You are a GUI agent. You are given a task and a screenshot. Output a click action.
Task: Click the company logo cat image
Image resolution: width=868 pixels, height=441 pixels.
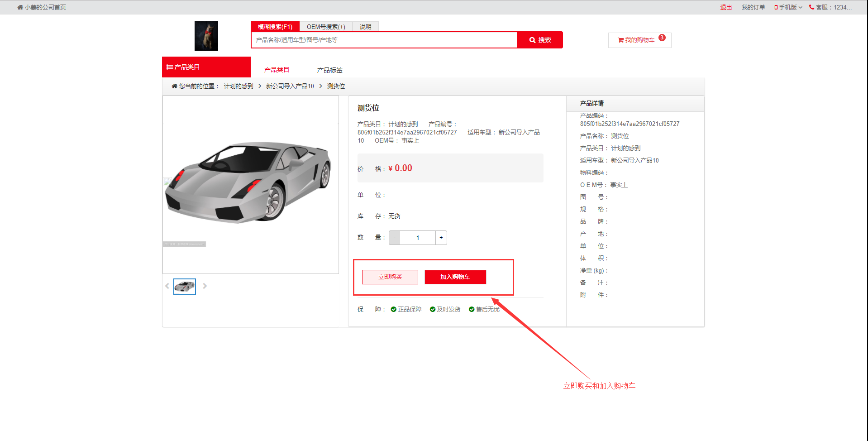click(x=206, y=36)
